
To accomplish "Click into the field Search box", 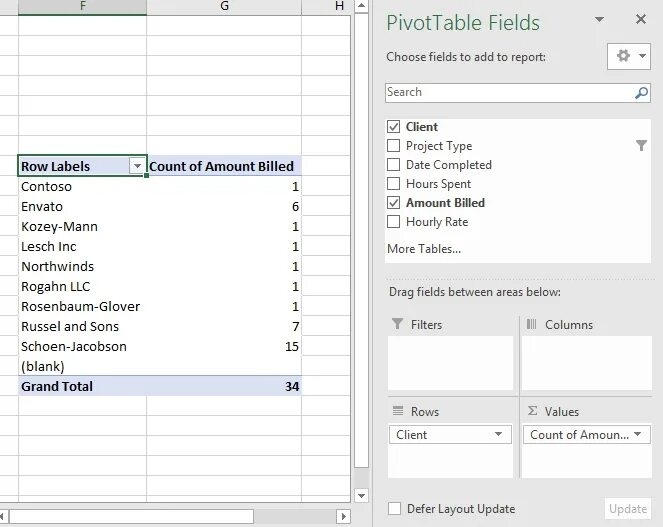I will coord(508,93).
